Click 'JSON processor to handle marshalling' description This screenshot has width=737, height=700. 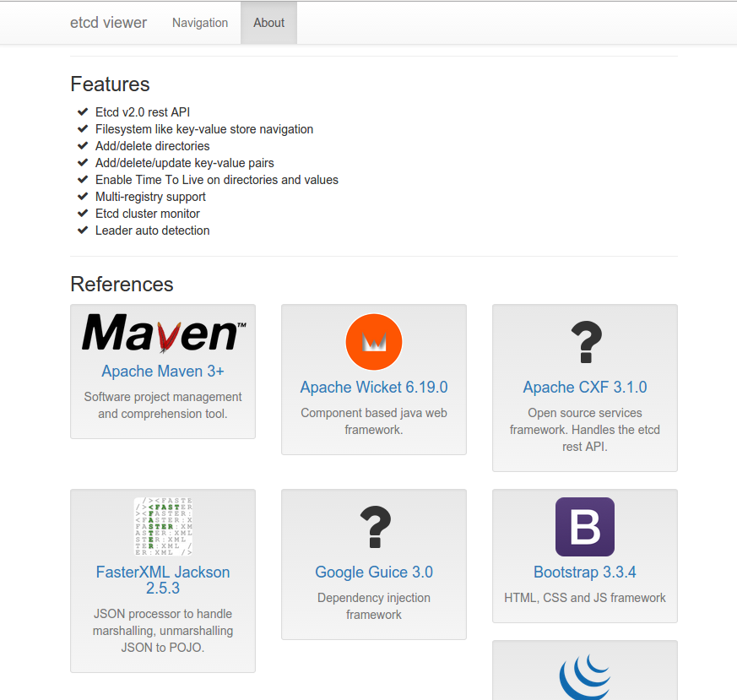pyautogui.click(x=163, y=631)
